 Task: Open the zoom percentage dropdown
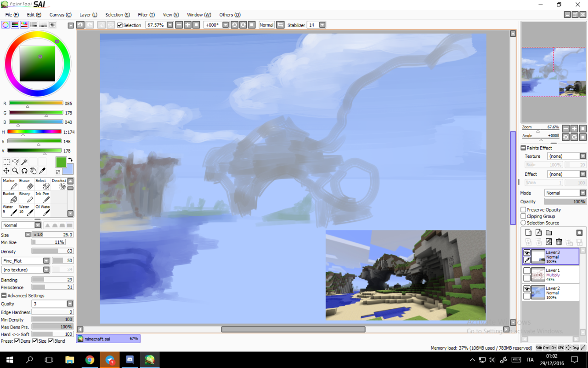170,25
